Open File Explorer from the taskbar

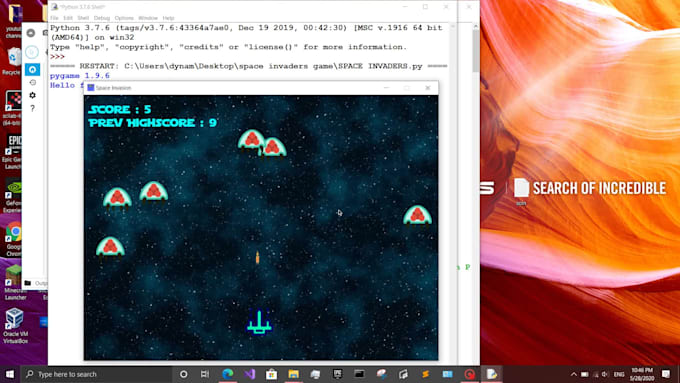pyautogui.click(x=294, y=374)
